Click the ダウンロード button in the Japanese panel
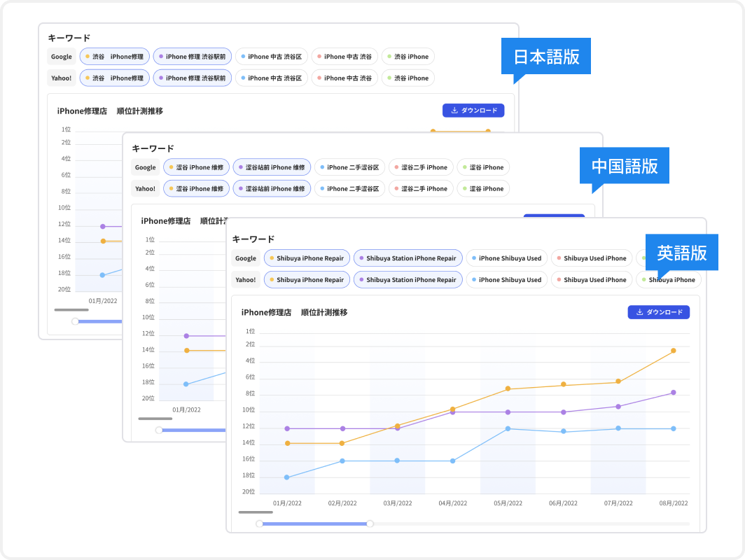 pos(473,111)
